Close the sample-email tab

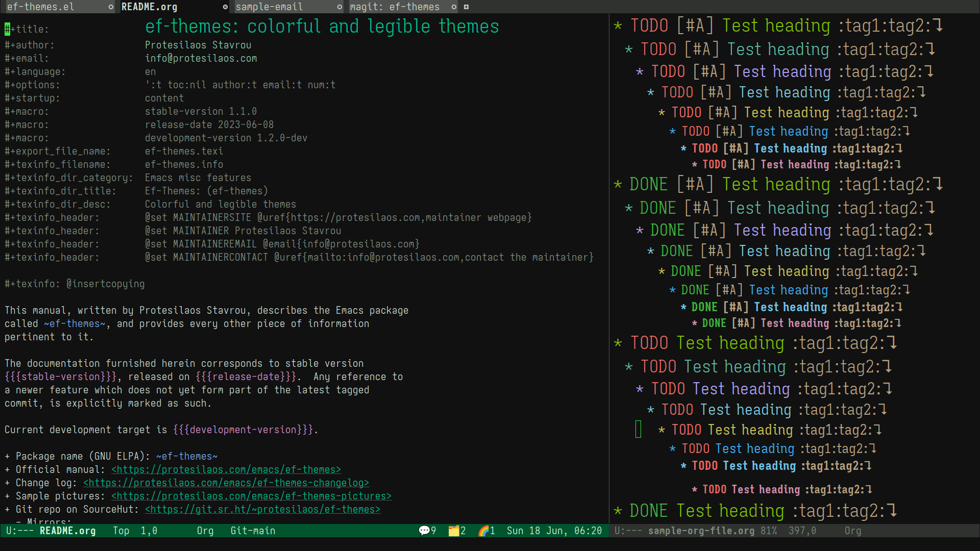pyautogui.click(x=339, y=7)
